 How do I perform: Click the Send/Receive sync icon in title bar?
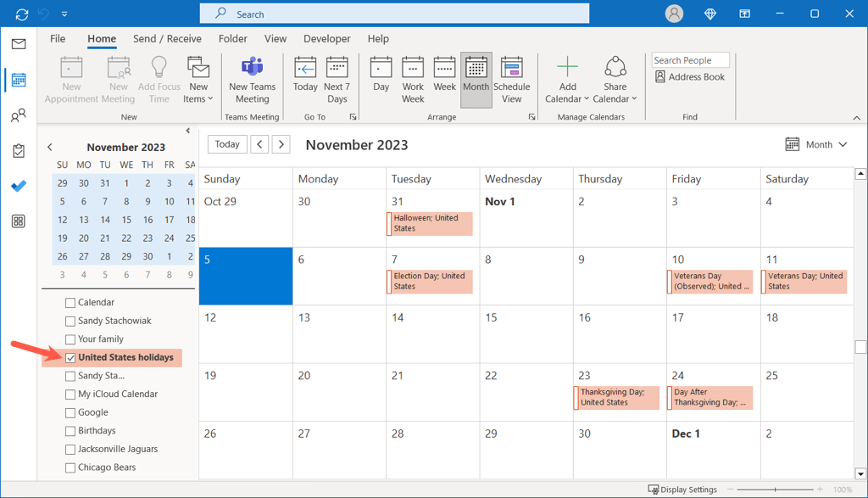tap(21, 14)
